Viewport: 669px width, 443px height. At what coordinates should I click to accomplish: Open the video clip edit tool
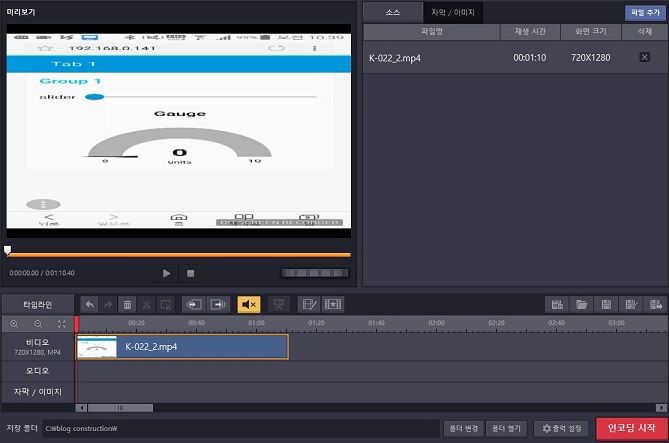309,304
